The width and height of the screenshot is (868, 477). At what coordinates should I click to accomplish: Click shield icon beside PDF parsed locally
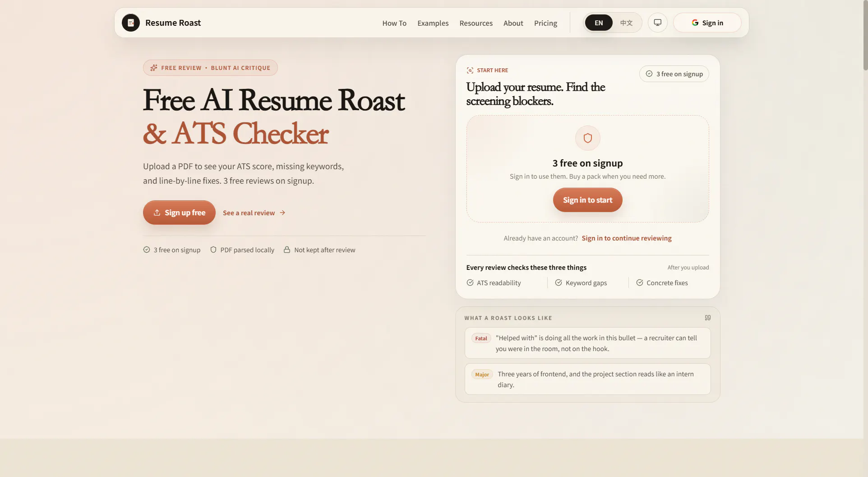[x=213, y=250]
